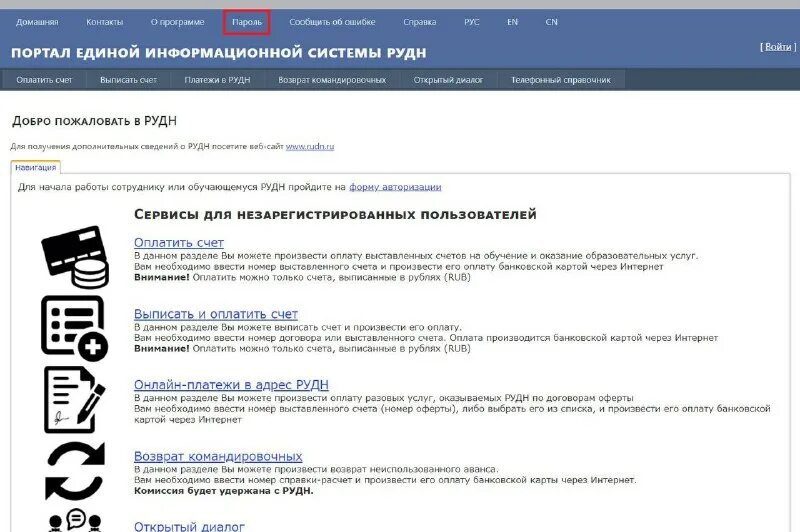
Task: Open Телефонный справочник in the navigation bar
Action: click(561, 80)
